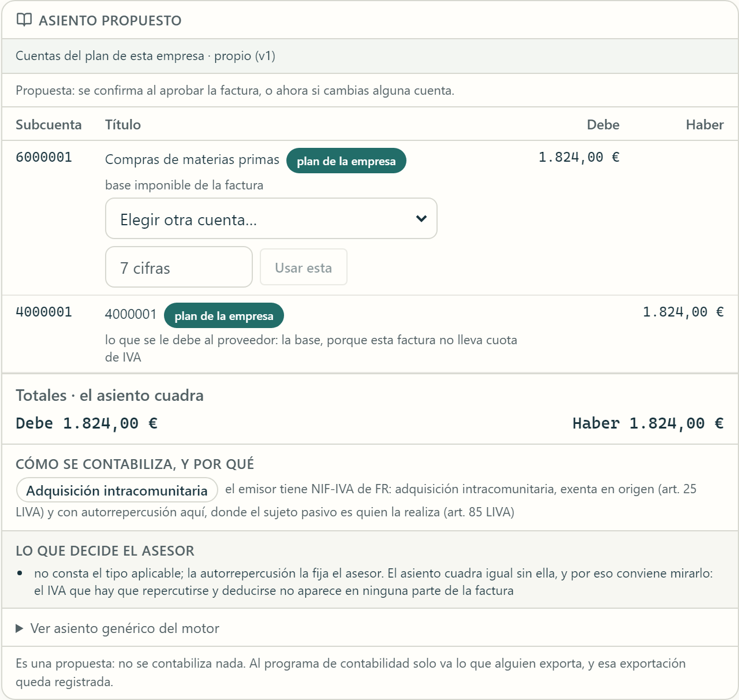Expand 'Ver asiento genérico del motor'
The height and width of the screenshot is (700, 739).
[118, 628]
